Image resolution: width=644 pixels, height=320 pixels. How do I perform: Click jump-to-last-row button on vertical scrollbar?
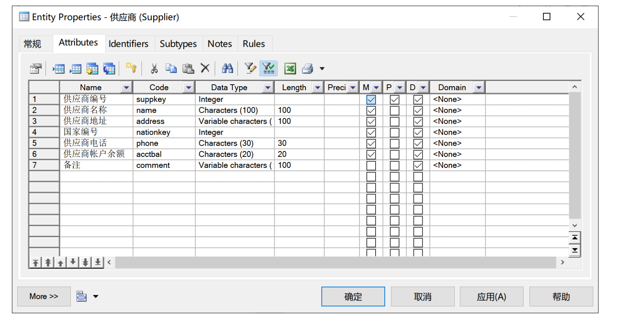tap(575, 250)
